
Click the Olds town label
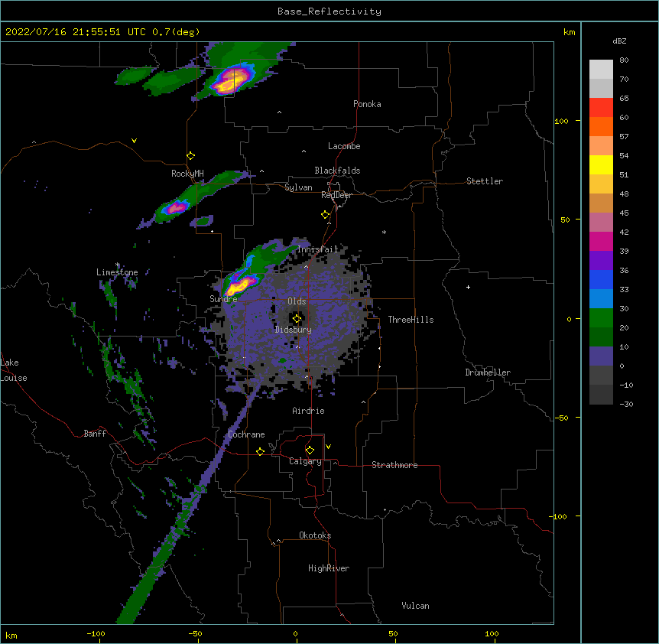[x=297, y=301]
